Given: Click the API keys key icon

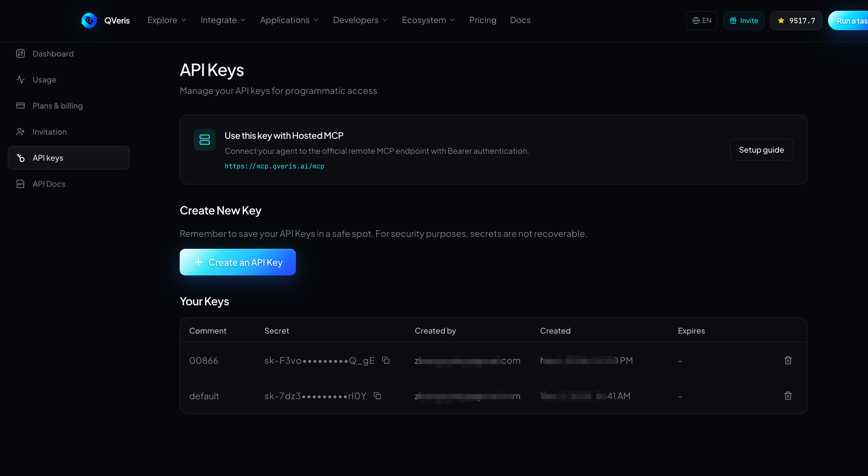Looking at the screenshot, I should point(21,158).
